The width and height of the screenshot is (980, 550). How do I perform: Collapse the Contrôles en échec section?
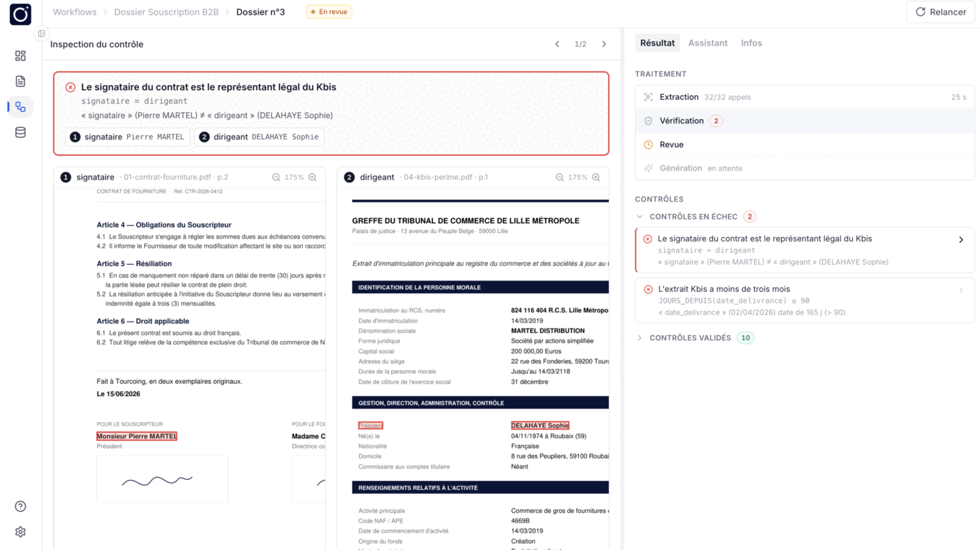(x=639, y=217)
